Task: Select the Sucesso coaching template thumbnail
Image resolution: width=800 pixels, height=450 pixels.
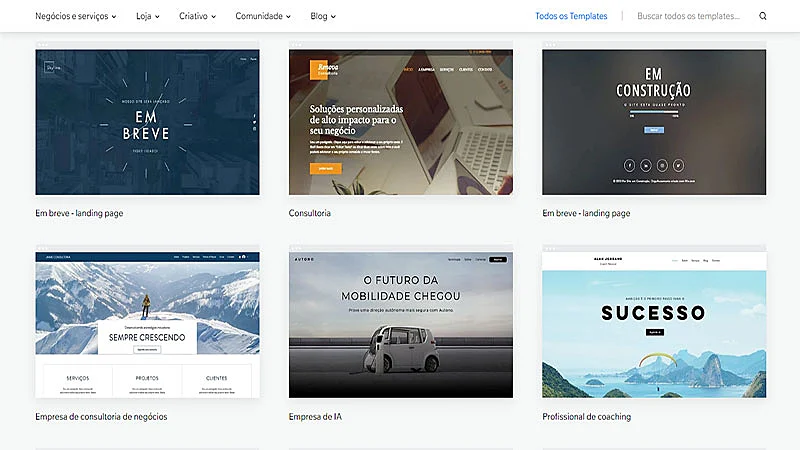Action: [x=654, y=325]
